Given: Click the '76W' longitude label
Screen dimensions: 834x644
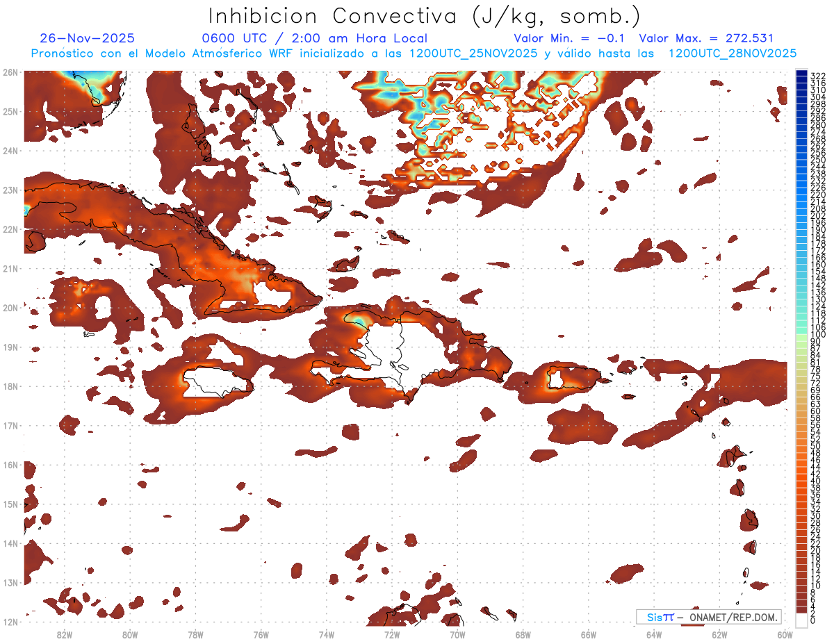Looking at the screenshot, I should [x=261, y=634].
